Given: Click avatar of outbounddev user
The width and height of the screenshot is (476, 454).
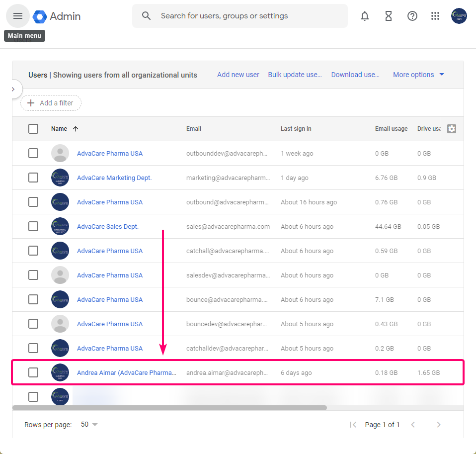Looking at the screenshot, I should pyautogui.click(x=60, y=153).
